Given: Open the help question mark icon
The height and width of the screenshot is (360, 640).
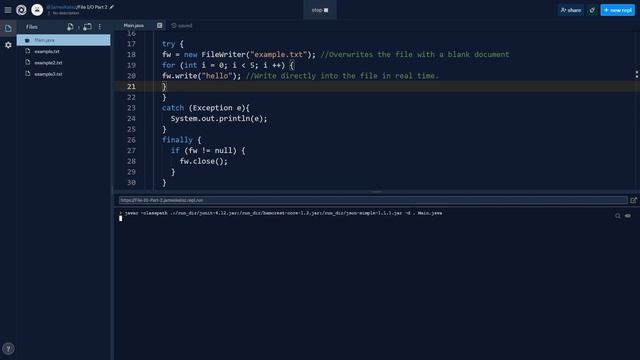Looking at the screenshot, I should click(8, 349).
